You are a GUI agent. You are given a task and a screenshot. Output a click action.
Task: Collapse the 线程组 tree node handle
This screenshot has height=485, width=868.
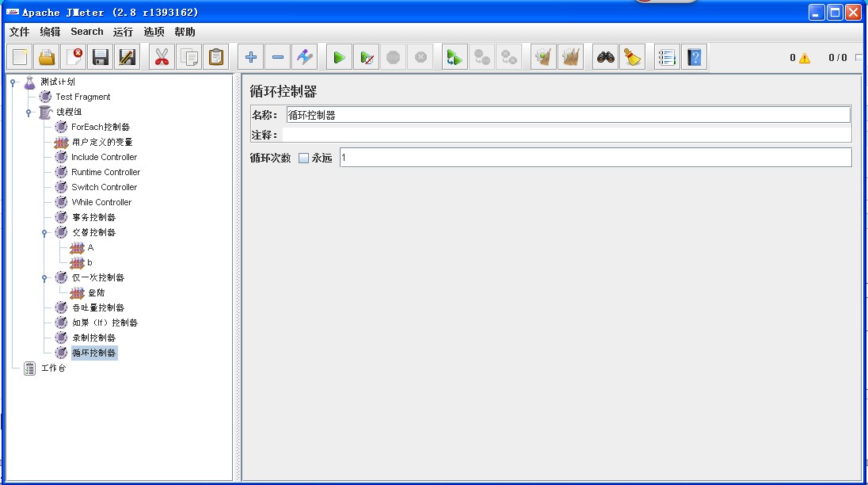point(29,113)
